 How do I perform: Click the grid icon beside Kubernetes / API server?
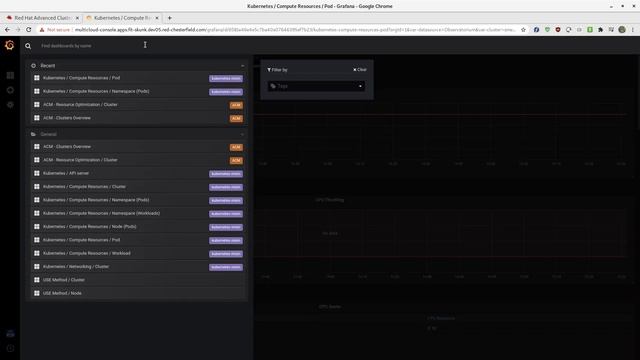[x=37, y=173]
